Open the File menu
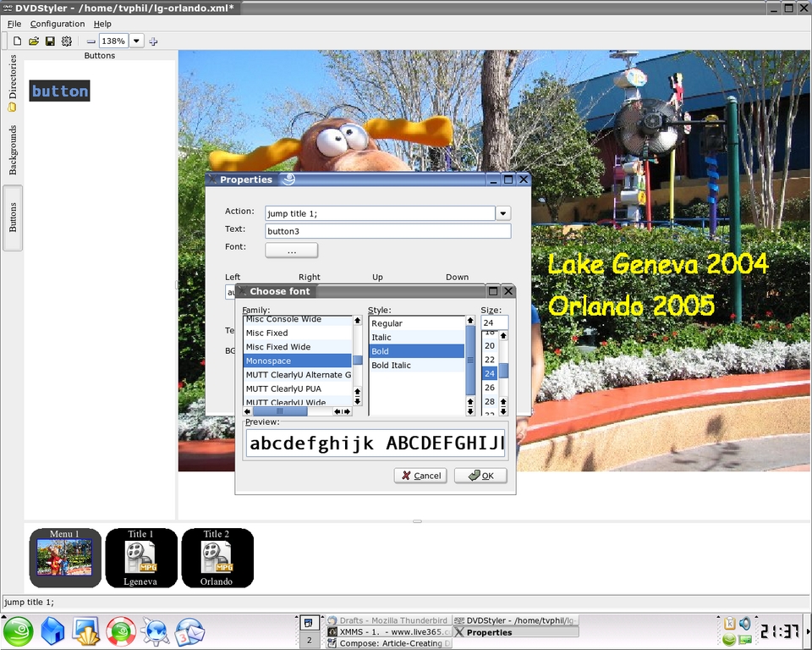Screen dimensions: 812x650 click(x=14, y=24)
